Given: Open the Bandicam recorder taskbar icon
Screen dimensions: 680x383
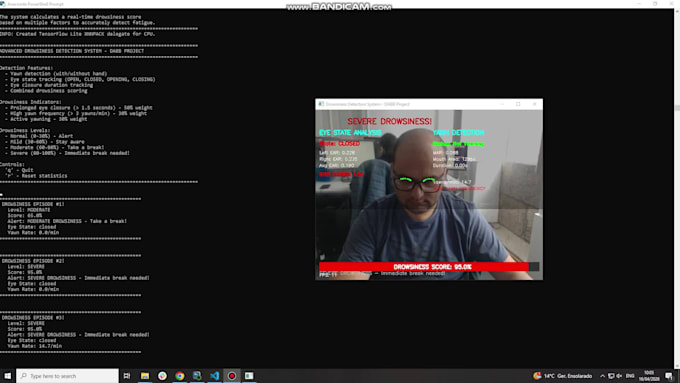Looking at the screenshot, I should [x=232, y=376].
